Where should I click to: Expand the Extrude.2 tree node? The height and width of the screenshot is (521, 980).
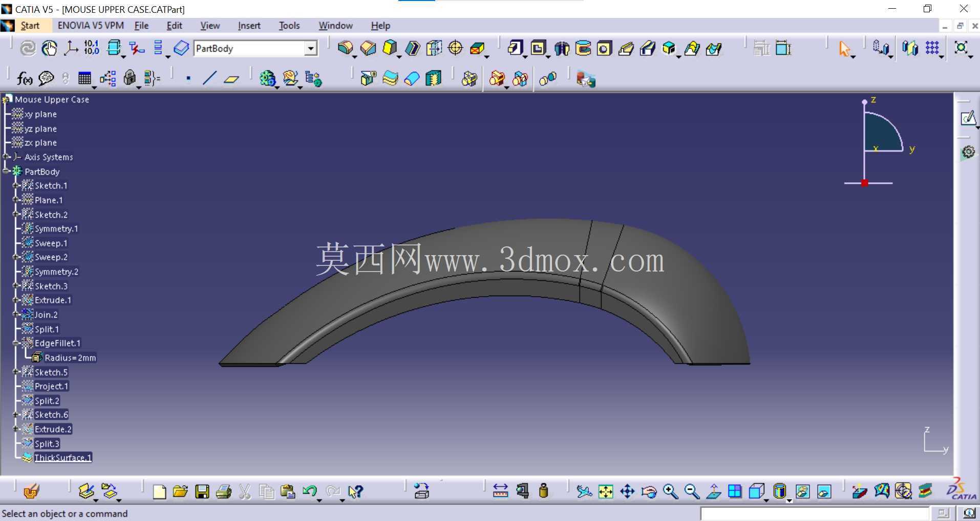16,429
